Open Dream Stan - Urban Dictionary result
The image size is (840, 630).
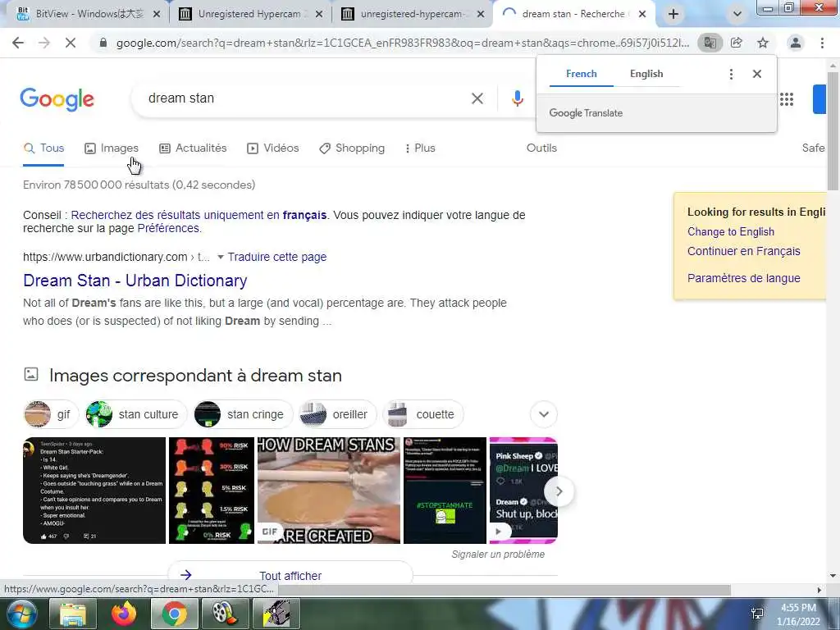(135, 281)
